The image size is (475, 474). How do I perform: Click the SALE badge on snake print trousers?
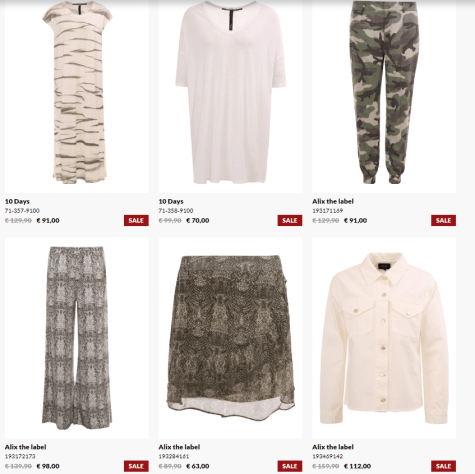136,466
